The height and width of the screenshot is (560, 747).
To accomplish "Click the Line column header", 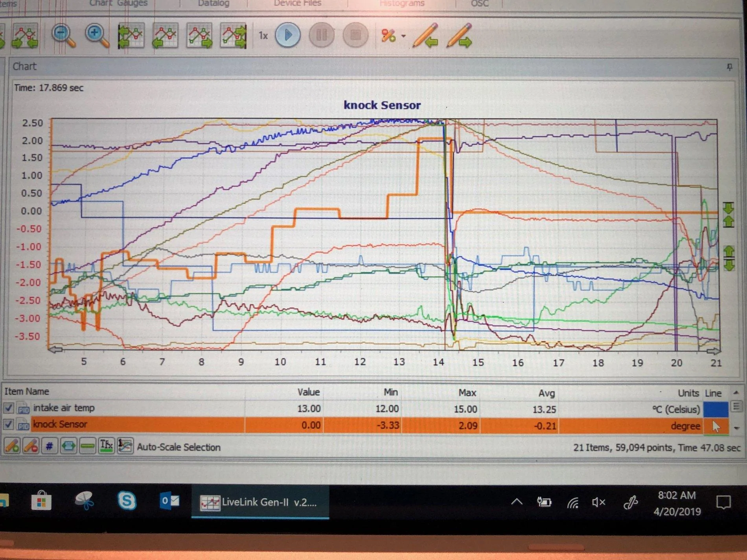I will (x=713, y=393).
